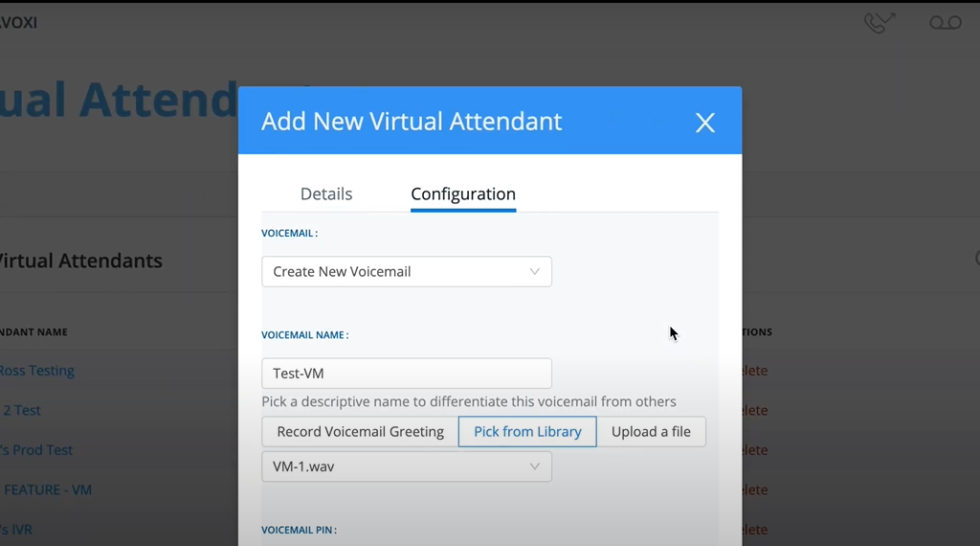The width and height of the screenshot is (980, 546).
Task: Delete the Ross Testing attendant row
Action: click(754, 371)
